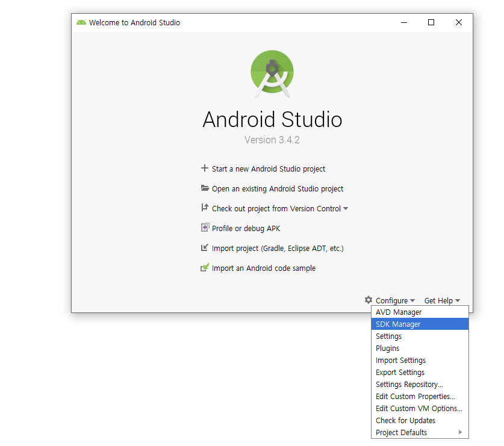Open an existing Android Studio project
The height and width of the screenshot is (446, 504).
click(x=278, y=189)
